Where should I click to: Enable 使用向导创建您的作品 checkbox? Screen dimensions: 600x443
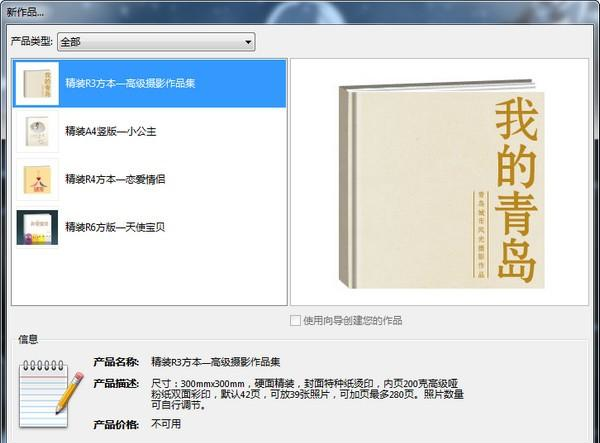[x=295, y=321]
